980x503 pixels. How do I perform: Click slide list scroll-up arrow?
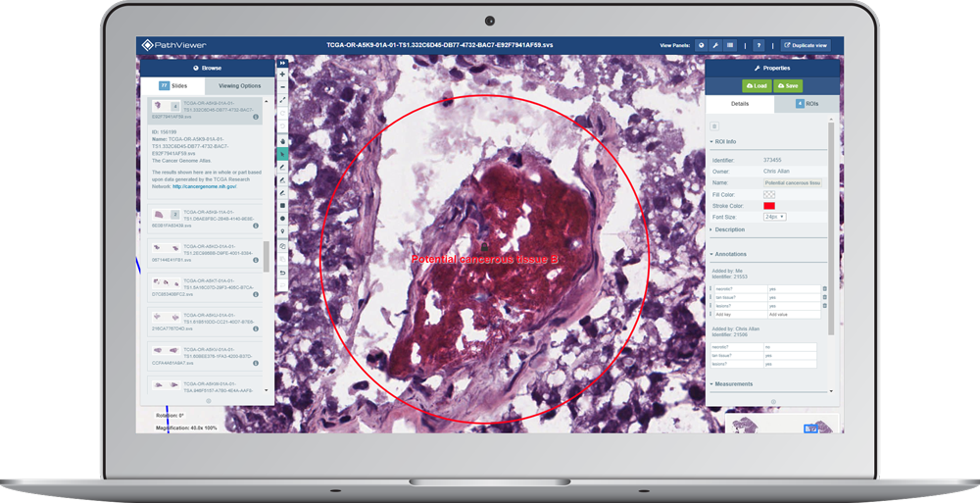267,101
